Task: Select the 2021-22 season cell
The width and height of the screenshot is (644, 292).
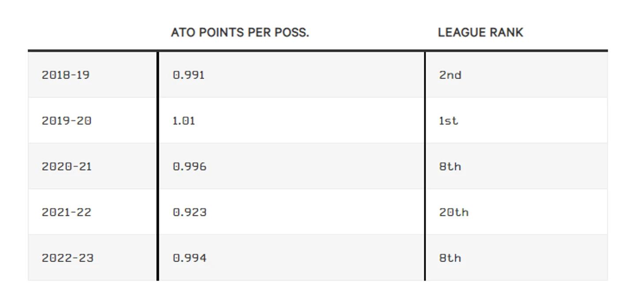Action: (x=66, y=212)
